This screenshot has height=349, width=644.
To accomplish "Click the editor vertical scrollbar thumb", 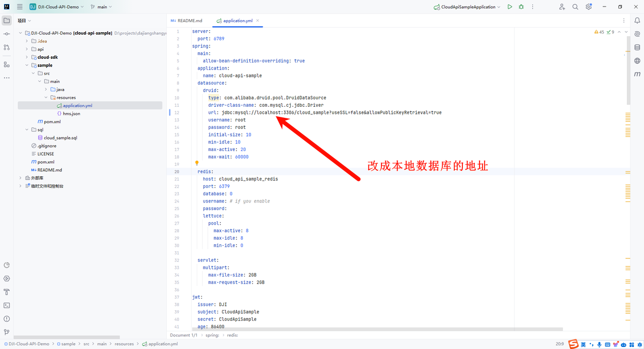I will pyautogui.click(x=628, y=71).
